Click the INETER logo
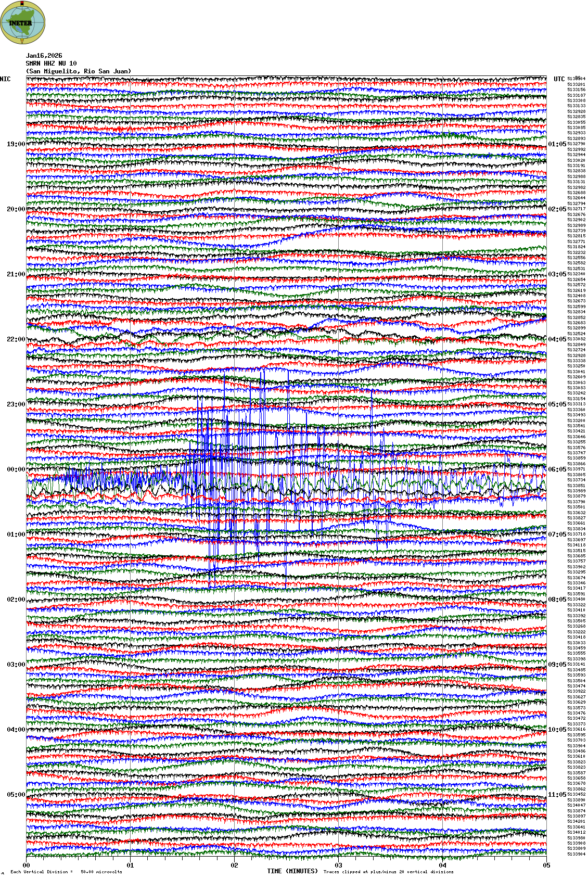 (x=23, y=23)
